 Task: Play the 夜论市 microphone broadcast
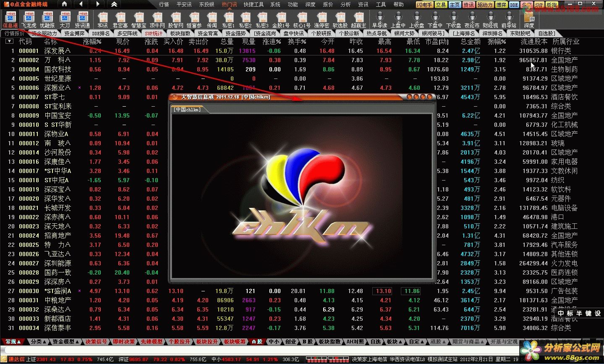[472, 19]
